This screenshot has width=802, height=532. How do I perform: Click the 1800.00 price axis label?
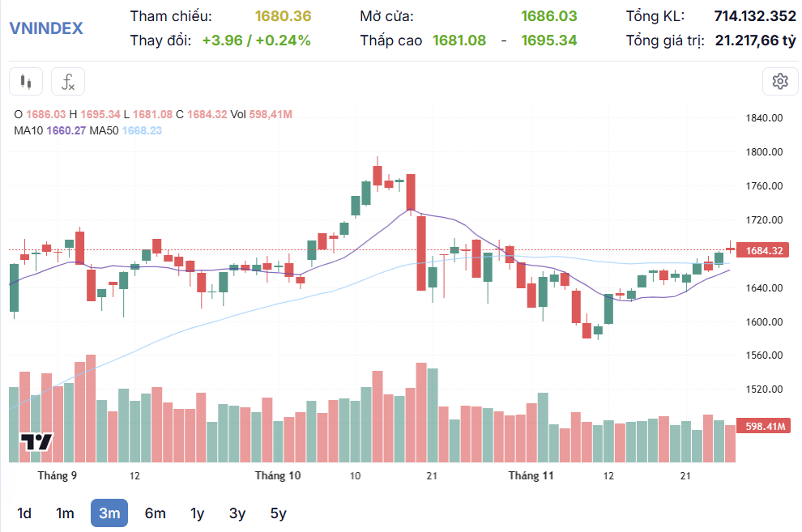[x=763, y=152]
